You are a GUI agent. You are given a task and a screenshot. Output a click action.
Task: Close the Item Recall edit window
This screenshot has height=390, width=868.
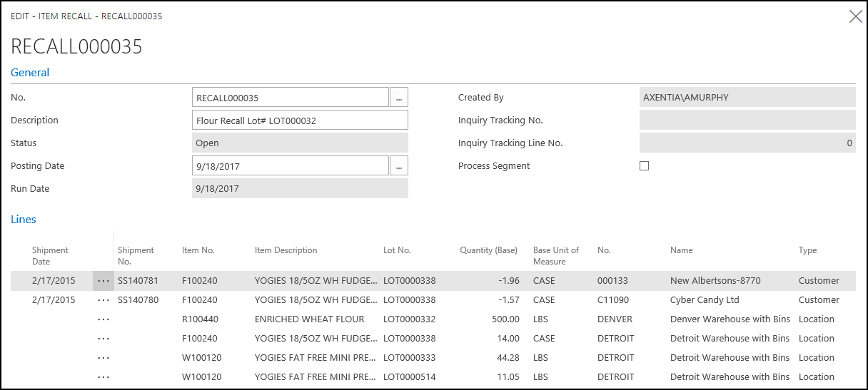click(855, 16)
